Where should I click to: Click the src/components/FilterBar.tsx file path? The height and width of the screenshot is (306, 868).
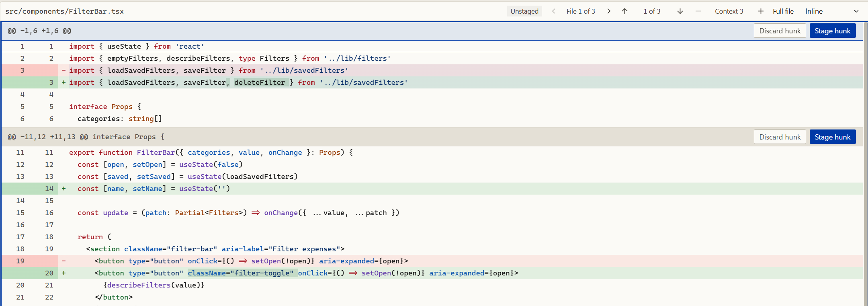coord(65,11)
